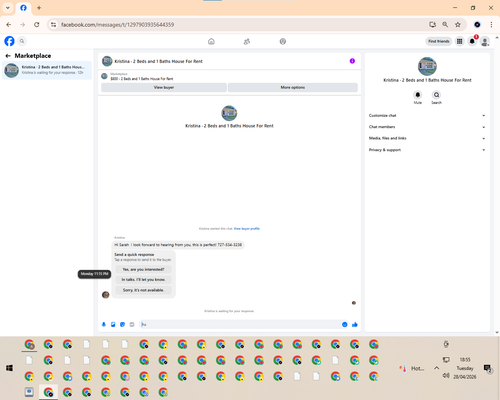Expand Customize chat section
The width and height of the screenshot is (500, 400).
[x=427, y=115]
